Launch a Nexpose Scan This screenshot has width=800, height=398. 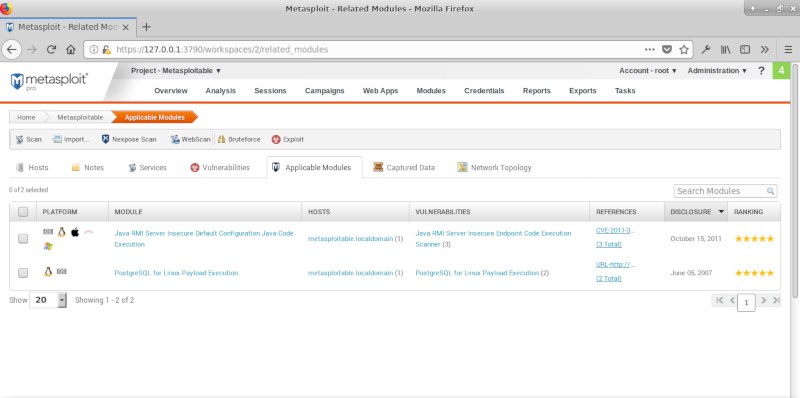(129, 139)
